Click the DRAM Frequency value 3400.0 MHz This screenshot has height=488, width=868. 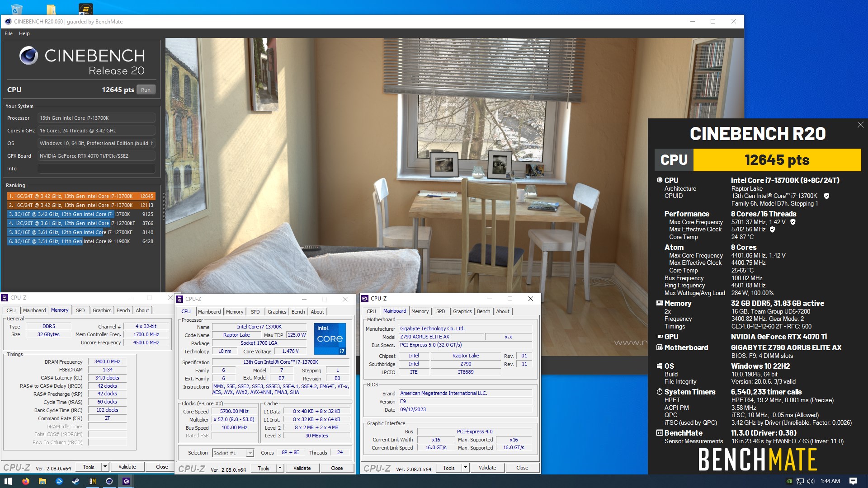[x=107, y=361]
